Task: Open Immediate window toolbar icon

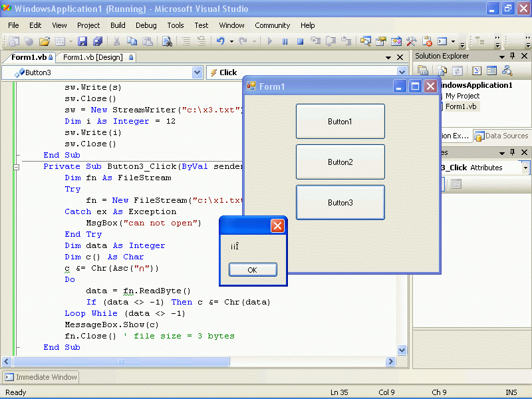Action: 442,41
